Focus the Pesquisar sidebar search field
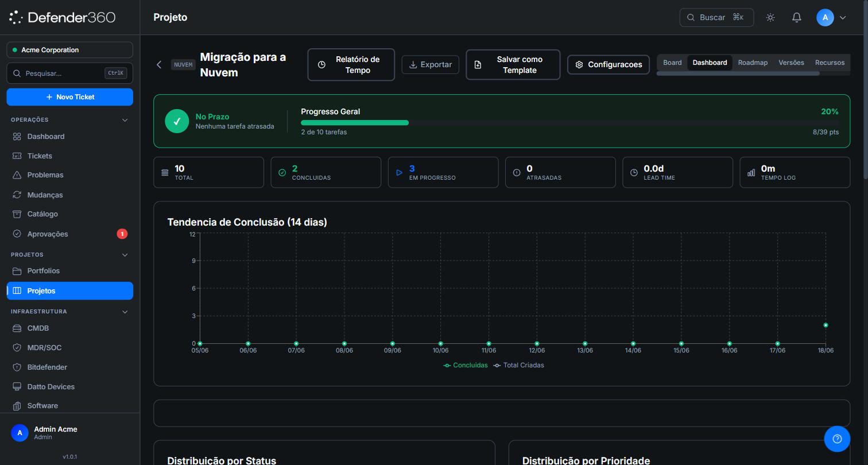Image resolution: width=868 pixels, height=465 pixels. coord(69,73)
